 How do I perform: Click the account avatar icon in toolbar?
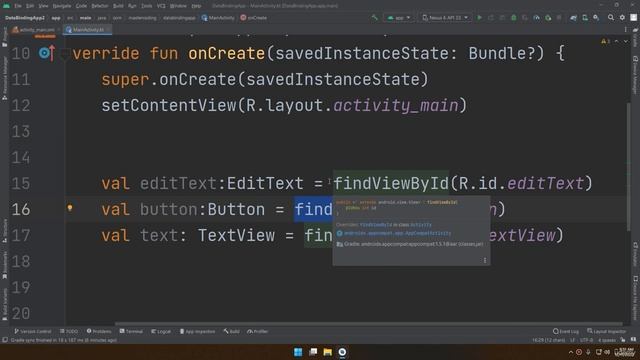pyautogui.click(x=633, y=18)
